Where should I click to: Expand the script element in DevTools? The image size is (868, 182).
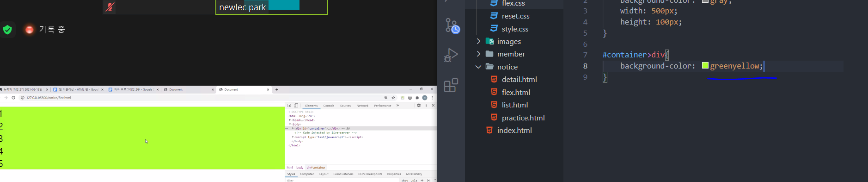tap(293, 137)
